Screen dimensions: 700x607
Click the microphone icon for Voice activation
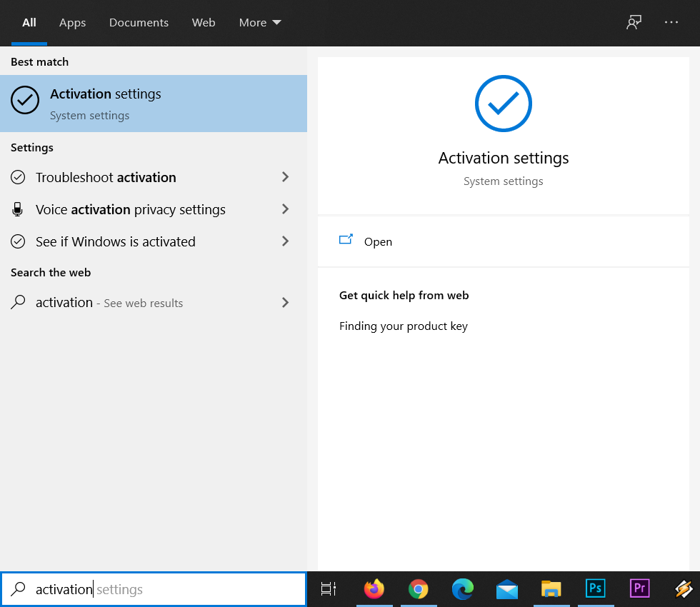[17, 209]
